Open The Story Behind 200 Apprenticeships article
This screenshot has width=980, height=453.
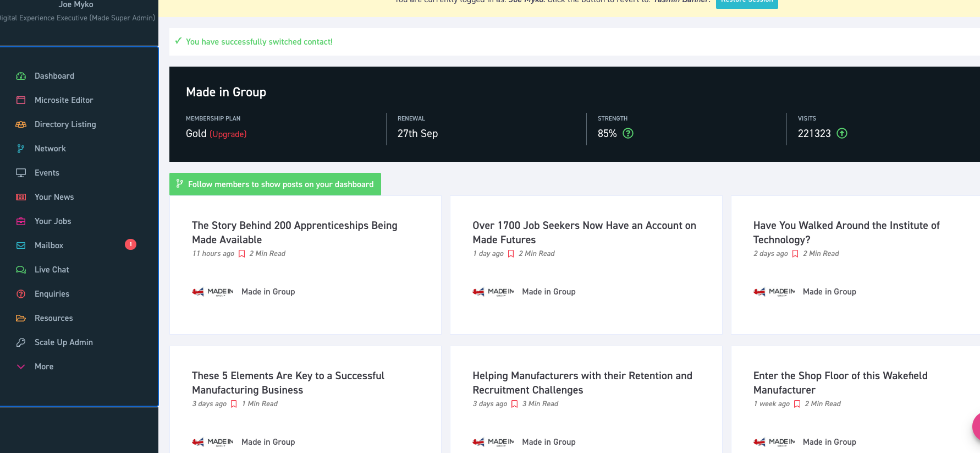[295, 232]
